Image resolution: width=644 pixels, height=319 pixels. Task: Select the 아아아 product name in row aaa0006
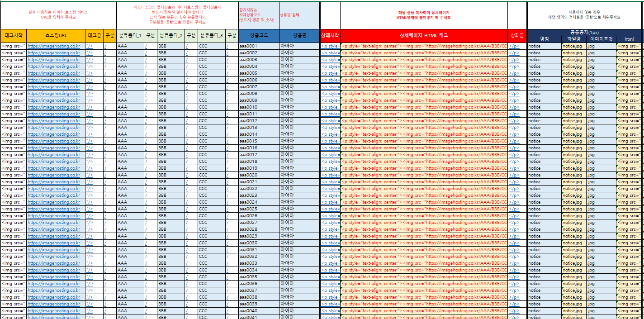tap(299, 80)
